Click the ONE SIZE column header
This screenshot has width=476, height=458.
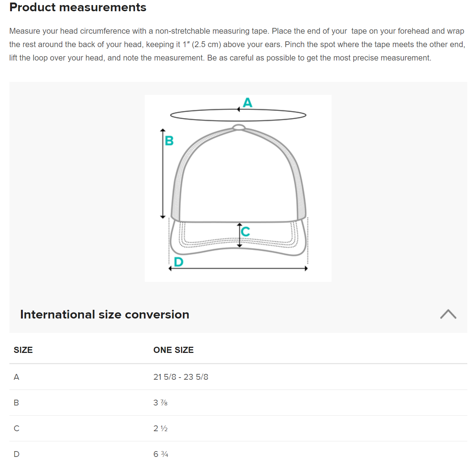coord(173,350)
